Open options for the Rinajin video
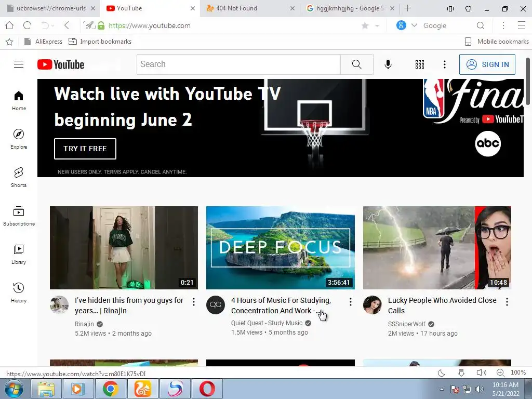The height and width of the screenshot is (399, 532). (194, 302)
